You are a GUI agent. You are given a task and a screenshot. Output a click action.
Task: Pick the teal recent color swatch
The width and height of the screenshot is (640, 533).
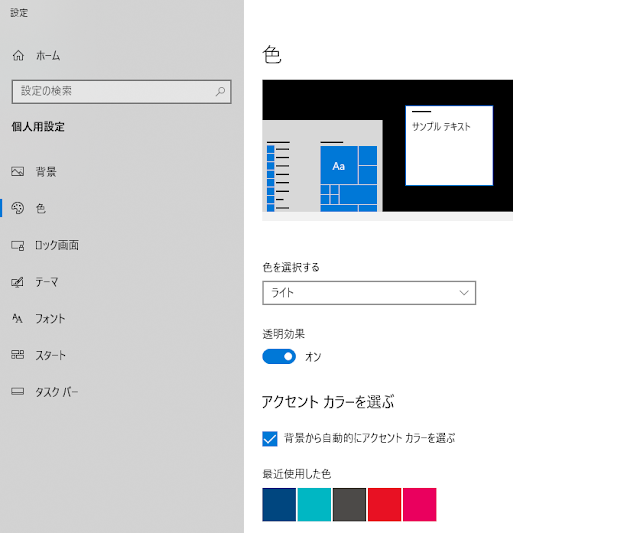(x=314, y=504)
